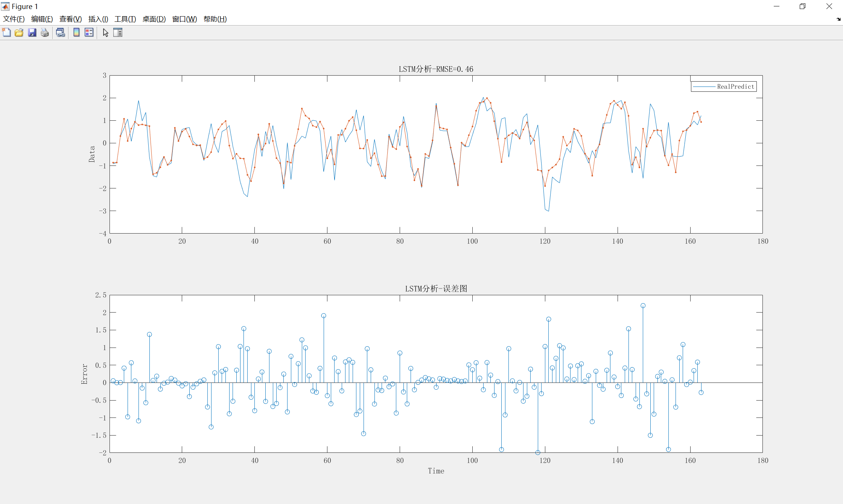Expand the 查看(V) menu

point(70,19)
